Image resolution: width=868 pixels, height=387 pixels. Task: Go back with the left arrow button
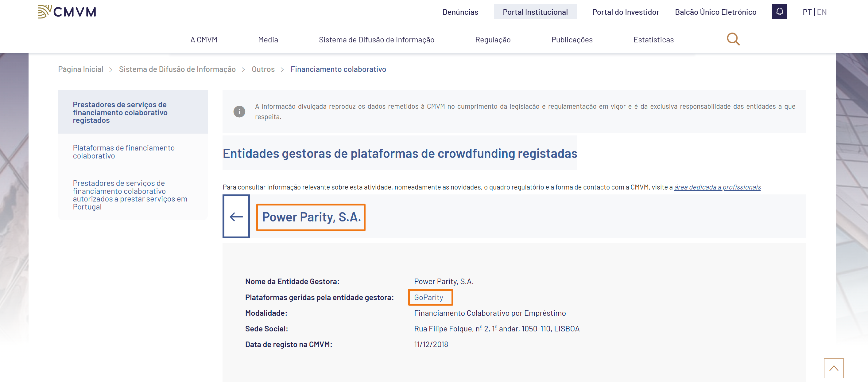tap(236, 217)
